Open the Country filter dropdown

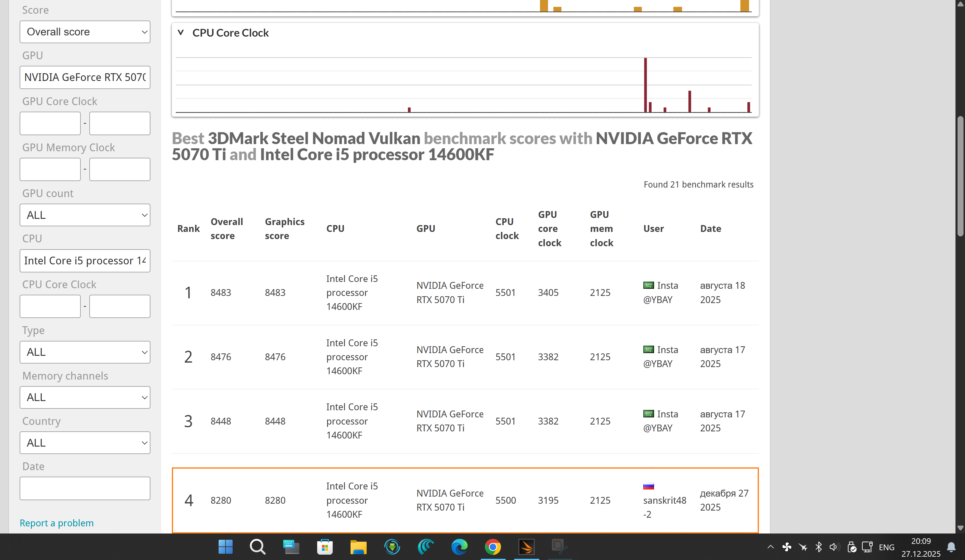(x=85, y=442)
